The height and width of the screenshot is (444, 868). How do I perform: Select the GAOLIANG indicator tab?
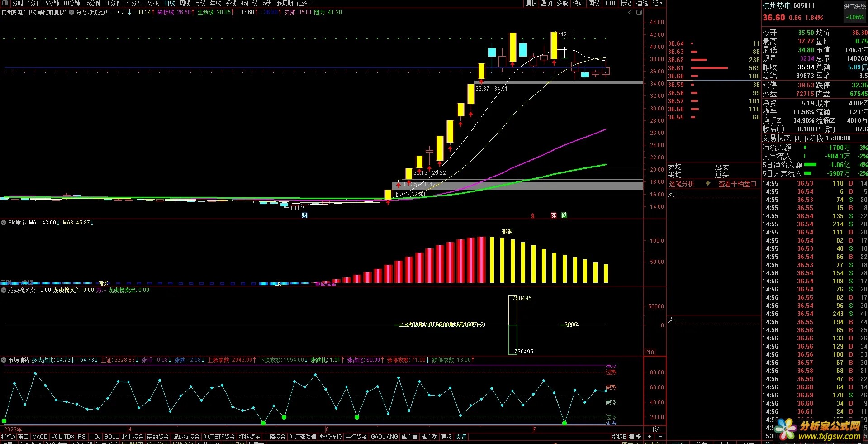tap(384, 437)
